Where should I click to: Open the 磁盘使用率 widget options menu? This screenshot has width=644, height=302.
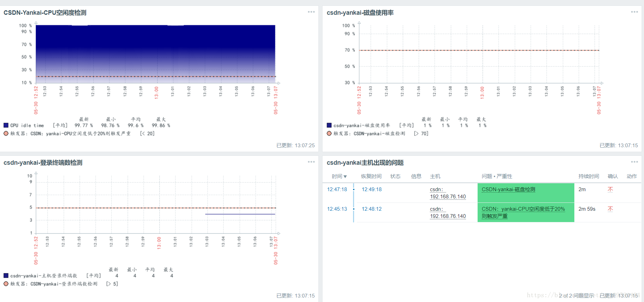pyautogui.click(x=634, y=12)
